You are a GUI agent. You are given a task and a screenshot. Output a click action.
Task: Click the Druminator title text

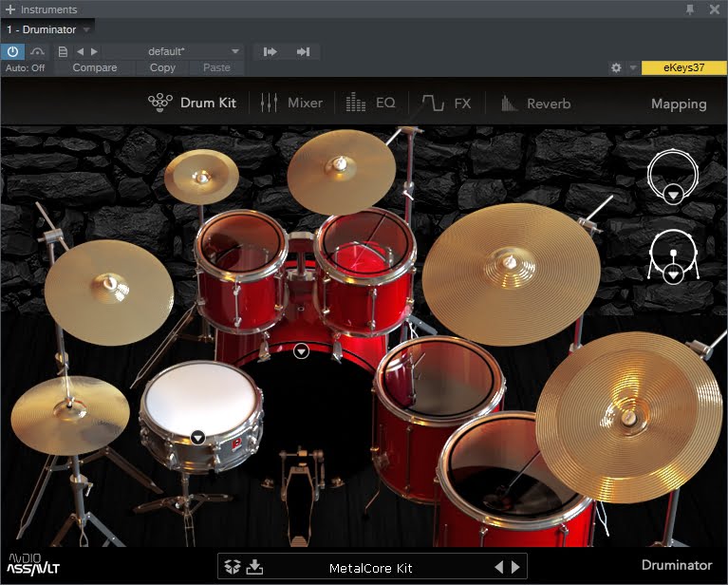click(677, 565)
